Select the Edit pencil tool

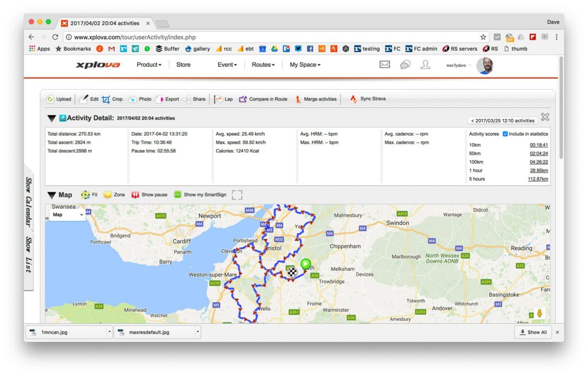[84, 99]
